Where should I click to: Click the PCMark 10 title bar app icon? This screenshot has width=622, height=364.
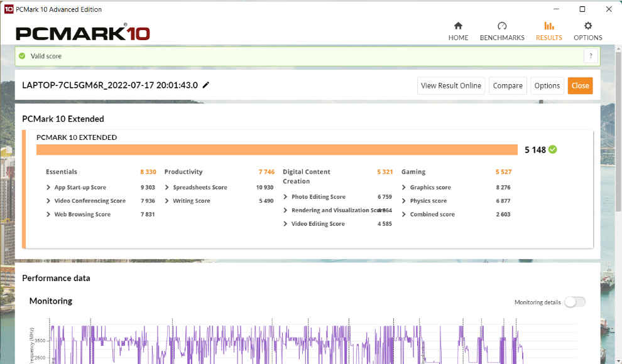coord(8,9)
